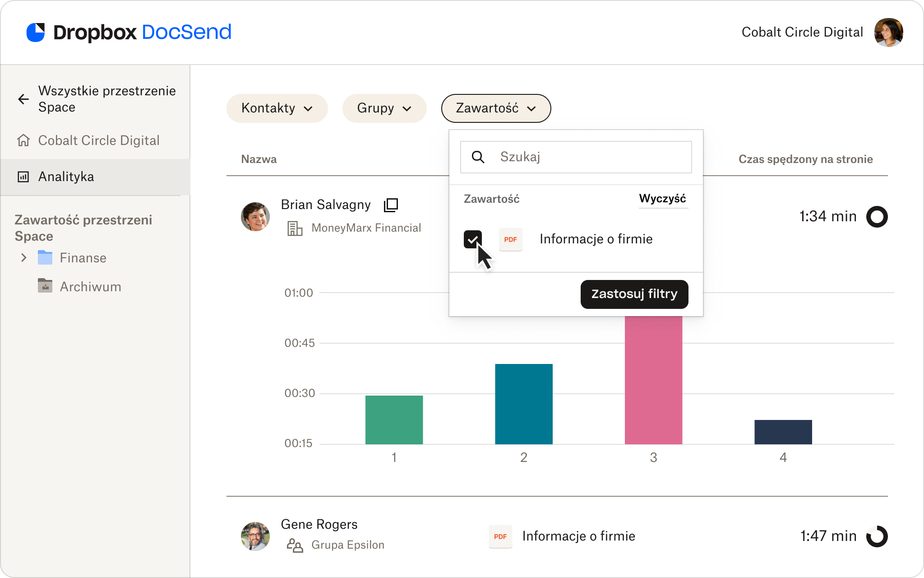Go back using the left arrow icon

[x=23, y=99]
